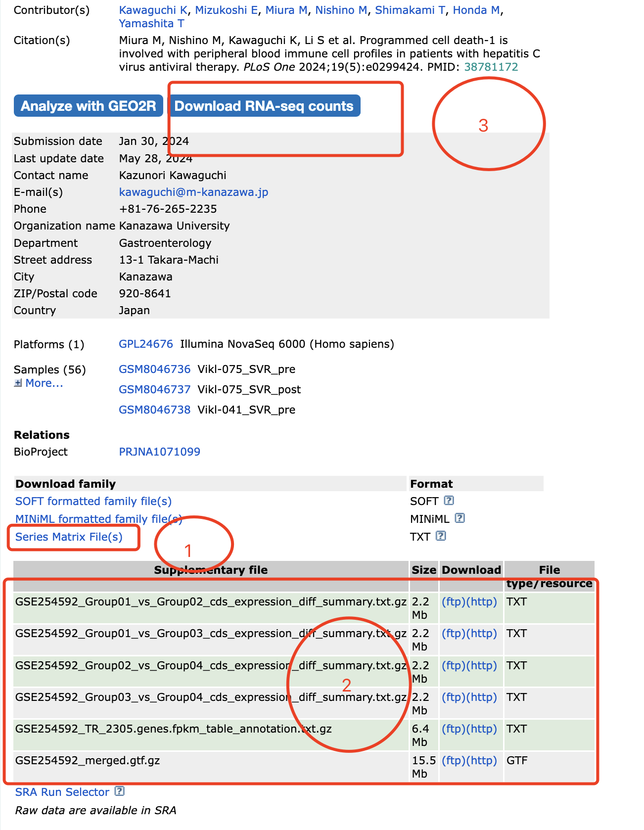Open the TXT format help icon
Image resolution: width=644 pixels, height=830 pixels.
coord(441,536)
